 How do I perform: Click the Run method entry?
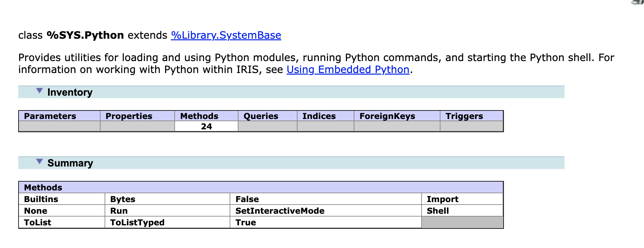(x=119, y=211)
